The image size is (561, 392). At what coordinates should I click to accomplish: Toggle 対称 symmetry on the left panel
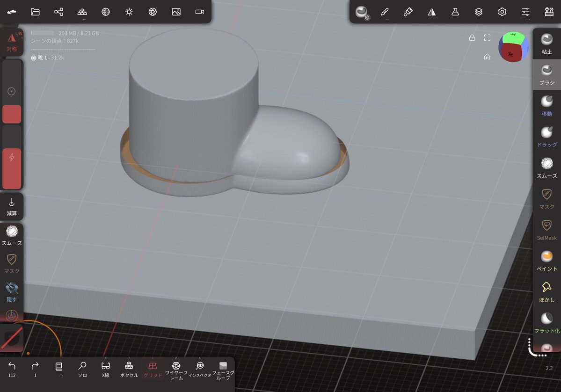point(12,42)
